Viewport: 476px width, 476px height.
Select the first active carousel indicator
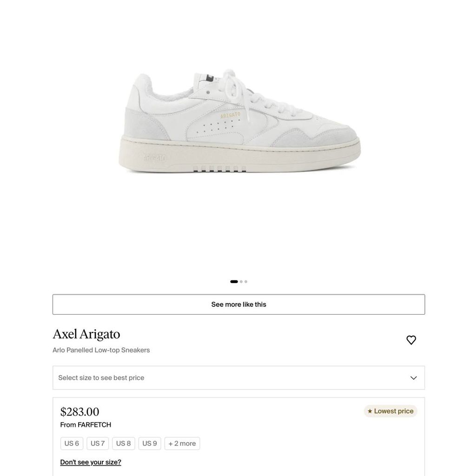[234, 282]
